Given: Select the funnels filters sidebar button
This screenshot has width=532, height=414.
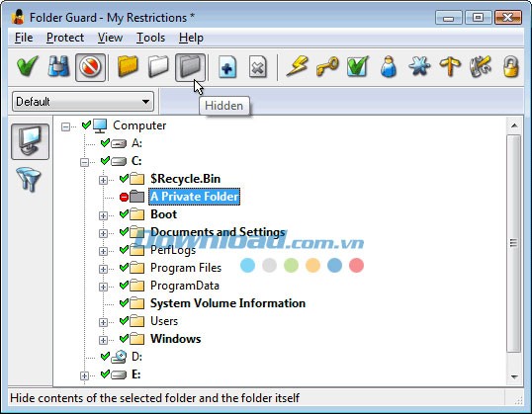Looking at the screenshot, I should (28, 180).
